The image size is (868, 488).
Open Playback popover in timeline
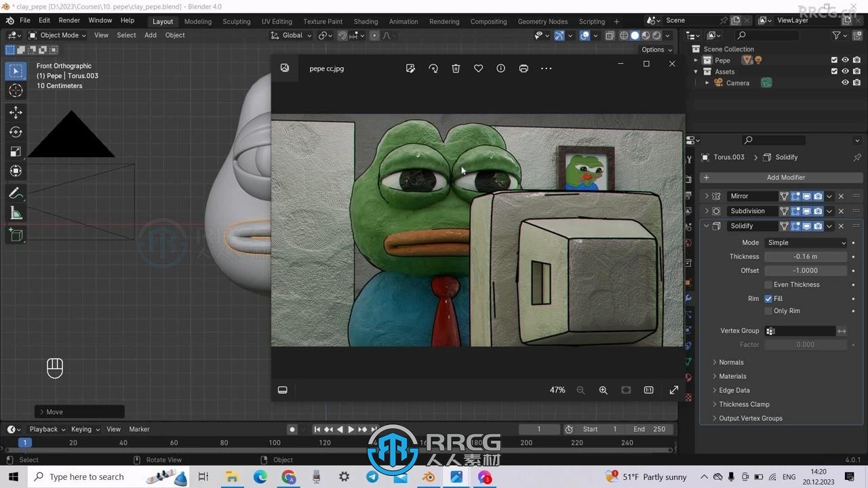click(47, 429)
